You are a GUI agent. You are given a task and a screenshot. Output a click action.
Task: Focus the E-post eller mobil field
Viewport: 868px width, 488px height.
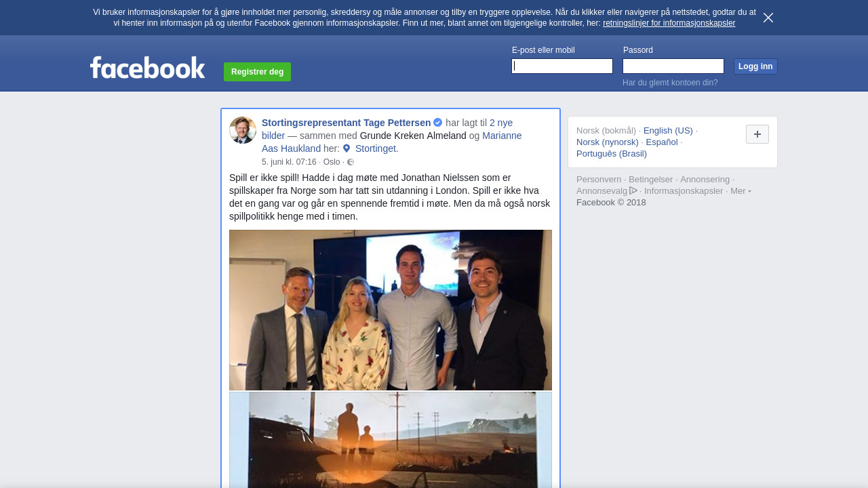562,66
